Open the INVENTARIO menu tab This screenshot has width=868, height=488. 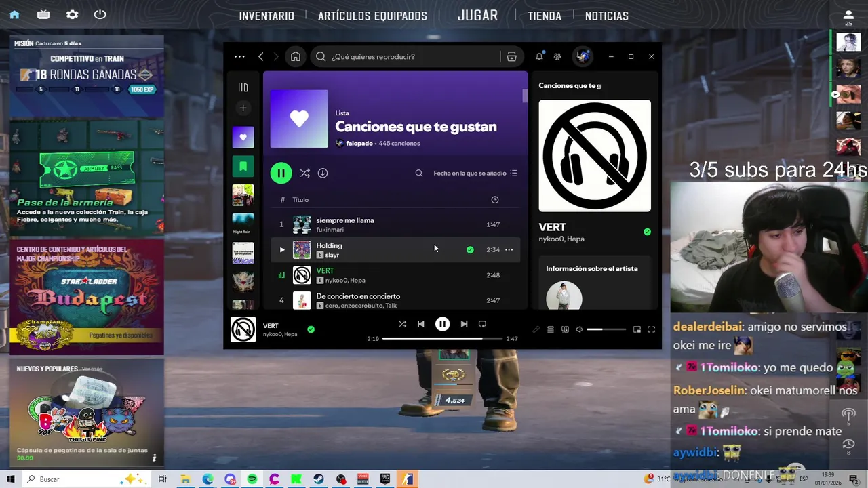coord(267,16)
